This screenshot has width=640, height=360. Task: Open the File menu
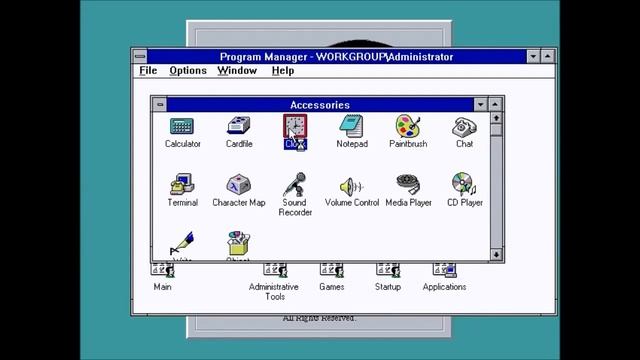148,71
